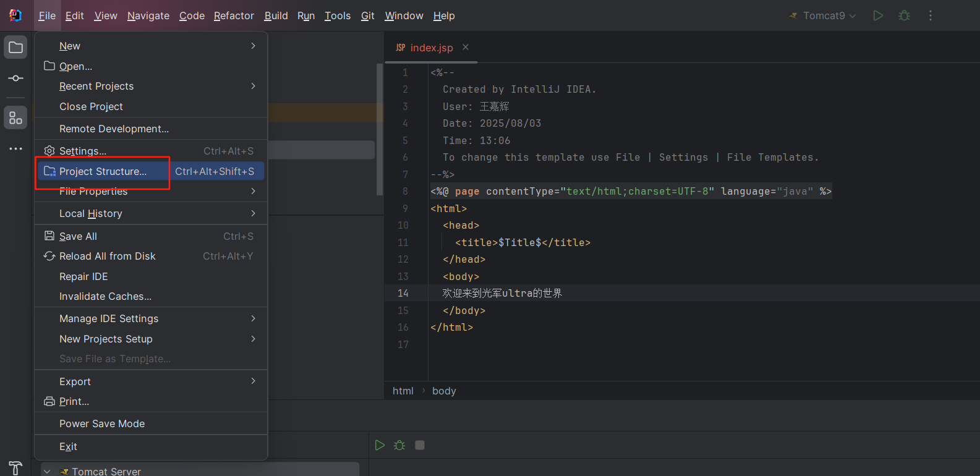Click the 'Created by IntelliJ IDEA.' comment line

click(x=519, y=89)
